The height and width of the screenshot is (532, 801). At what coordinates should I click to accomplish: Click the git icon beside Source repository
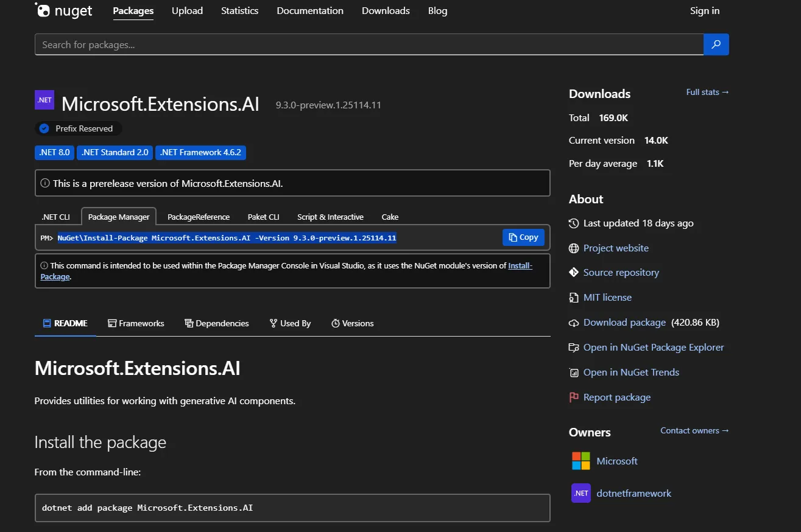click(x=574, y=273)
